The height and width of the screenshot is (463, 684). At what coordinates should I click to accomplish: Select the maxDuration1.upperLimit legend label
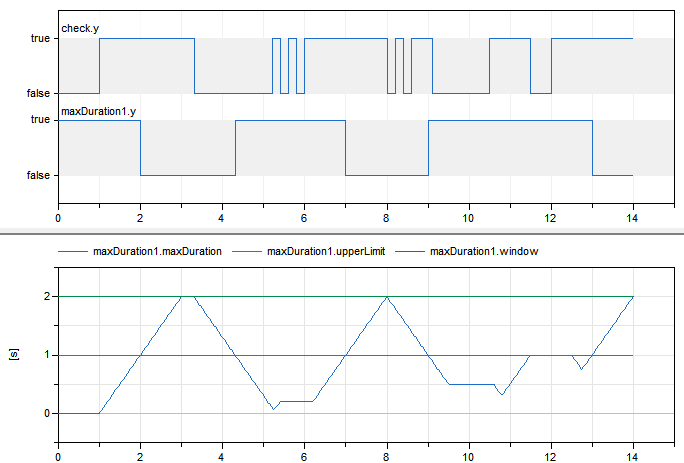(320, 251)
